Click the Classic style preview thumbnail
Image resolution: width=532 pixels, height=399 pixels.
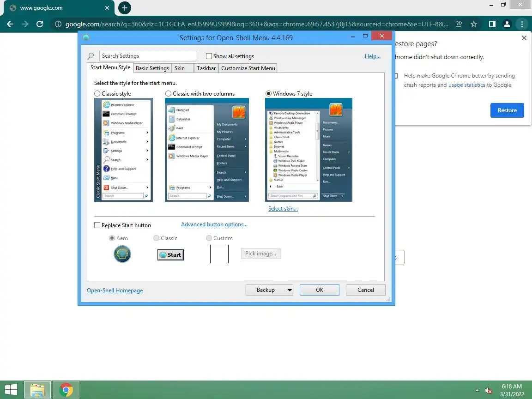tap(123, 150)
